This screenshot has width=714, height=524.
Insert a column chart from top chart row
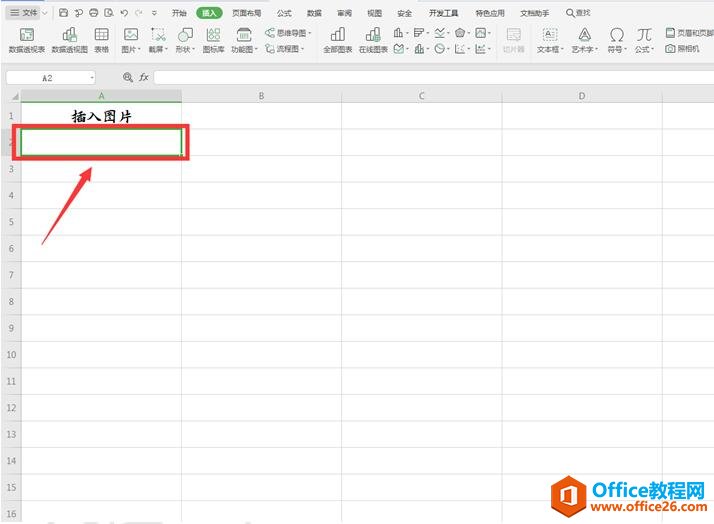pyautogui.click(x=398, y=33)
